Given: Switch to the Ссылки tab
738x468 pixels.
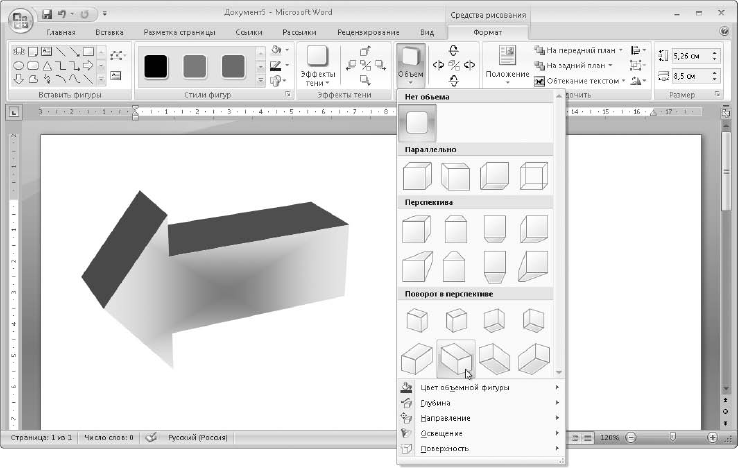Looking at the screenshot, I should click(249, 32).
